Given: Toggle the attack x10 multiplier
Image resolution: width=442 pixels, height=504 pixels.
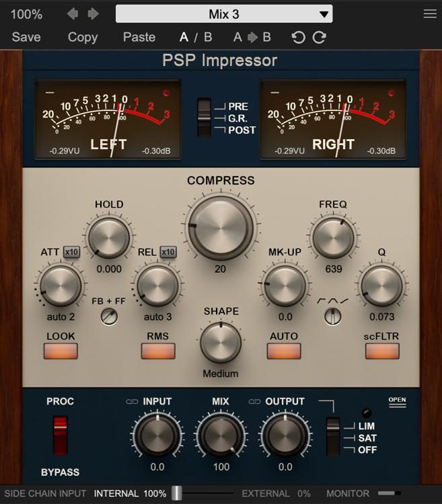Looking at the screenshot, I should coord(71,252).
